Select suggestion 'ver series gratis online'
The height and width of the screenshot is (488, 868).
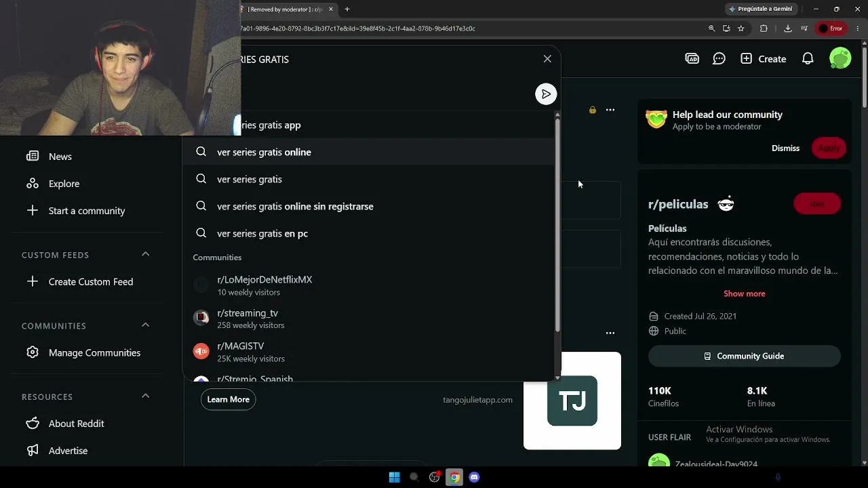tap(368, 152)
